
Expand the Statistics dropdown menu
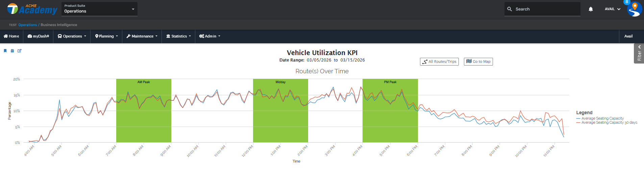click(178, 36)
